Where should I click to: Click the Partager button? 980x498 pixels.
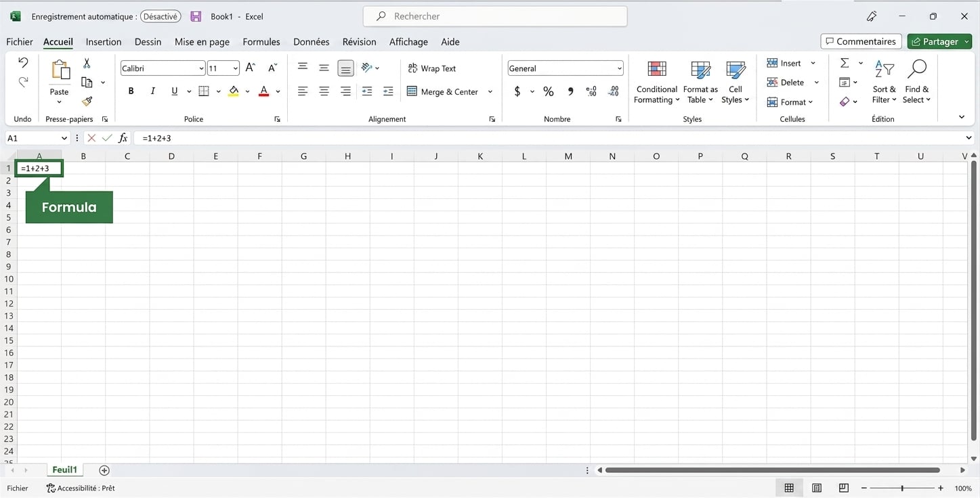pos(939,41)
